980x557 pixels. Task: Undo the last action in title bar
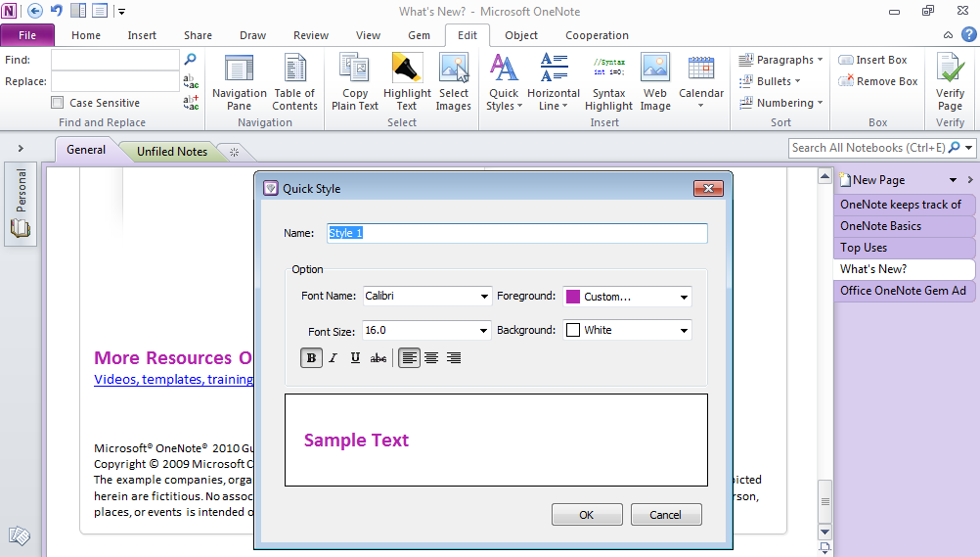[x=57, y=11]
